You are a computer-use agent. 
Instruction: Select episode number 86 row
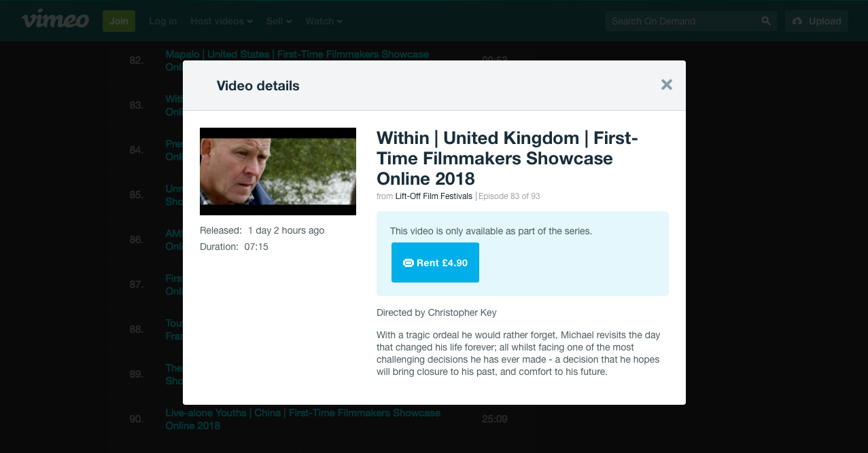click(137, 240)
